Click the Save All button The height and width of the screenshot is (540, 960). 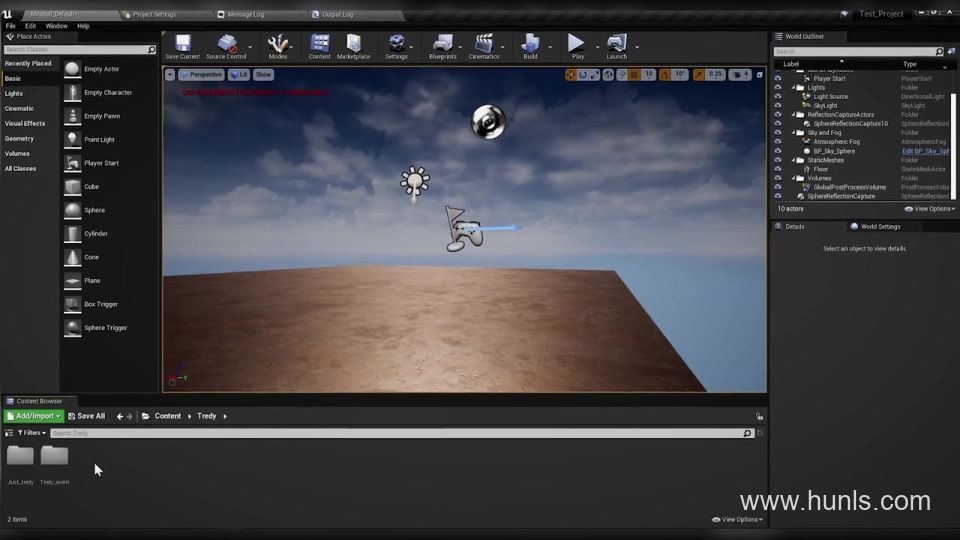pyautogui.click(x=86, y=416)
